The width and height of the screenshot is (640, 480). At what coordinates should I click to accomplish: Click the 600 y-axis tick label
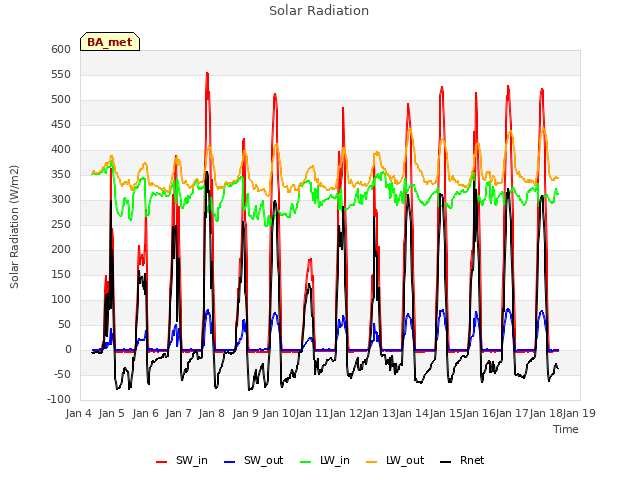(61, 49)
